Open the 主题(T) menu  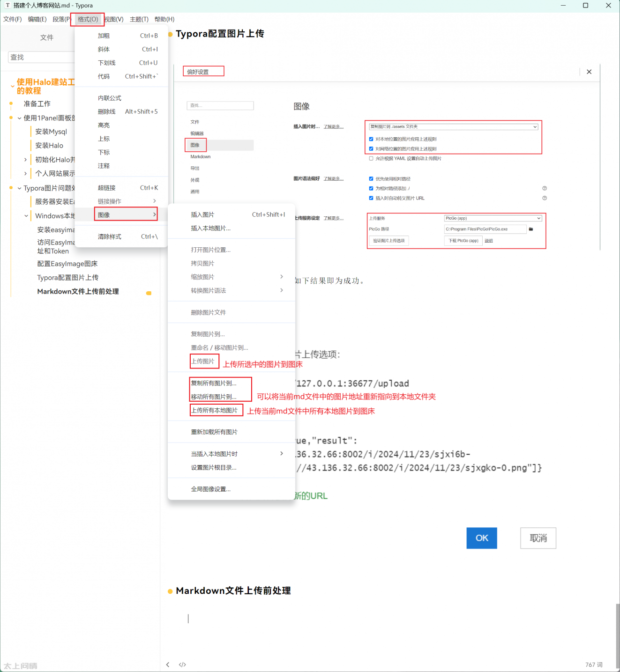[x=139, y=19]
